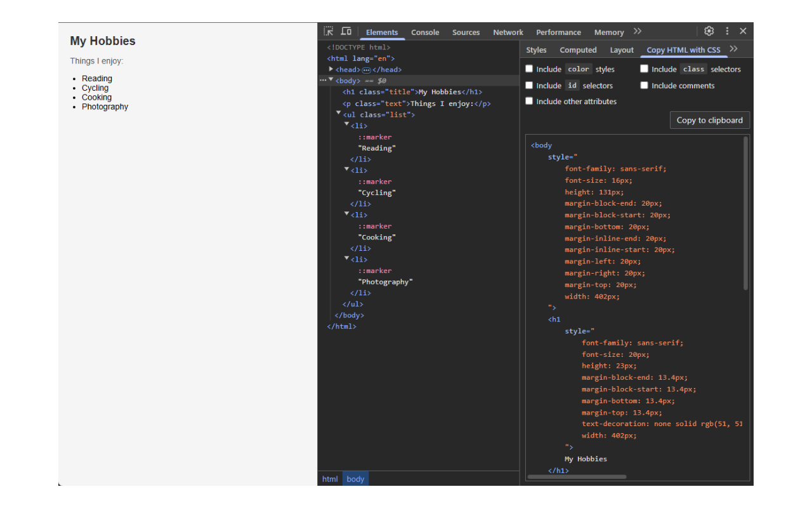Enable Include class selectors checkbox
The height and width of the screenshot is (508, 812).
pyautogui.click(x=644, y=69)
